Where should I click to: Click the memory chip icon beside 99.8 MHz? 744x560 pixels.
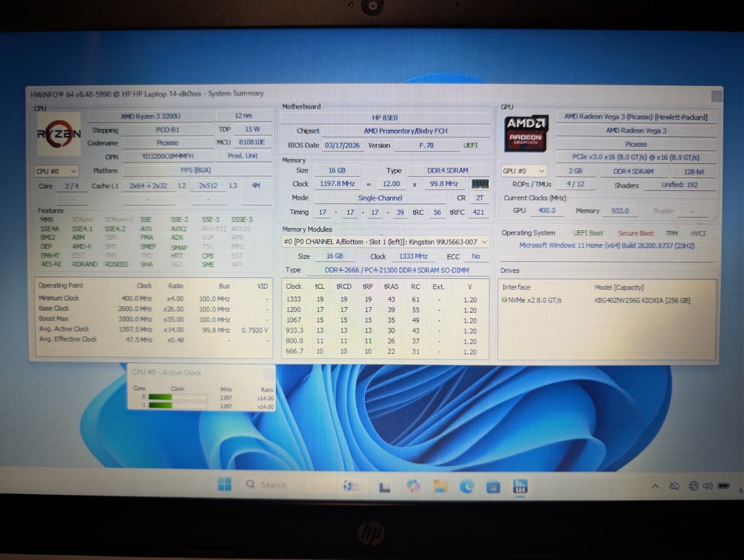pyautogui.click(x=480, y=184)
